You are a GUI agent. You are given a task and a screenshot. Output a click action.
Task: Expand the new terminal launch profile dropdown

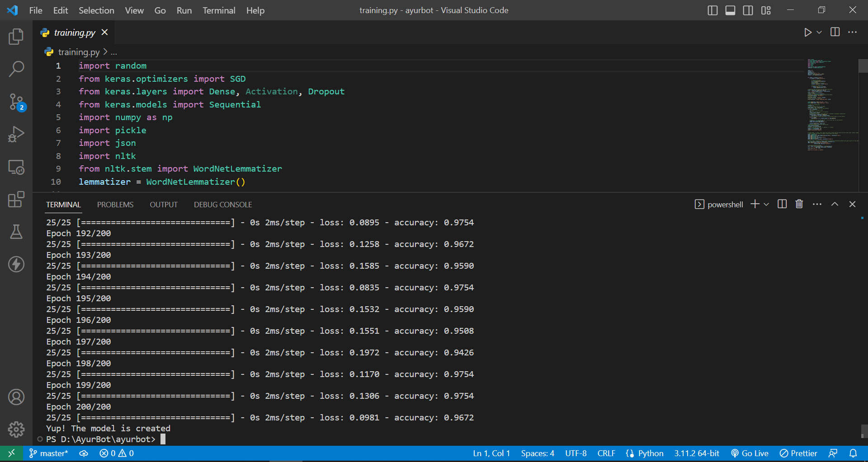click(x=766, y=204)
